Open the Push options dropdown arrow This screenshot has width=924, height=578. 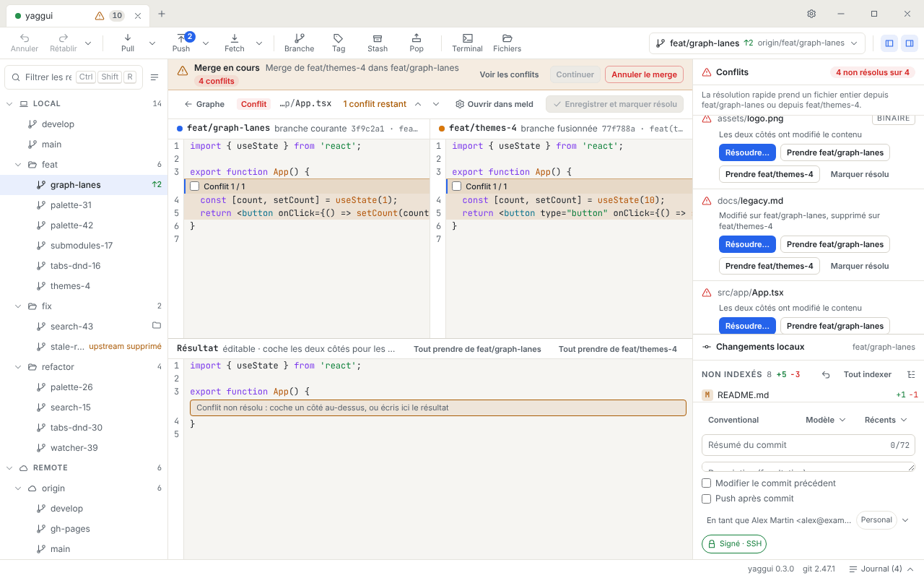click(x=206, y=43)
